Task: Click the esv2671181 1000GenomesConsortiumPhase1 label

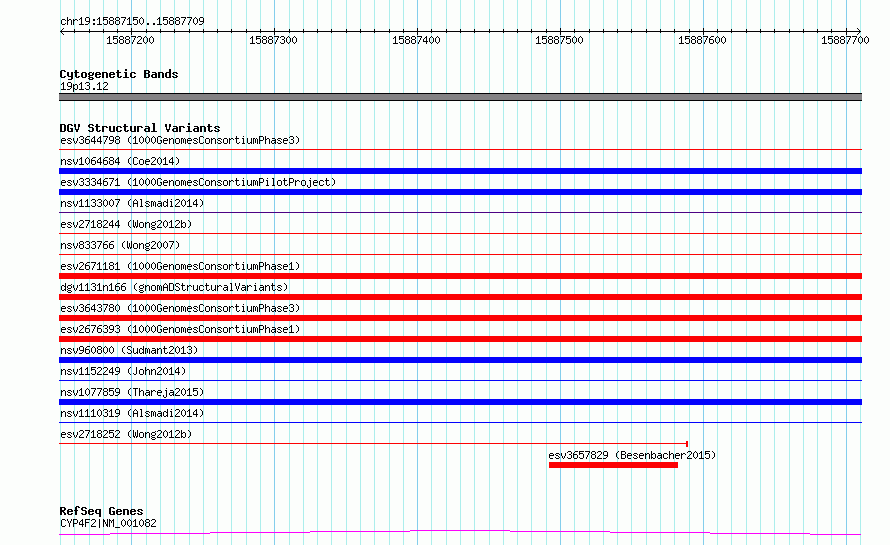Action: pyautogui.click(x=180, y=266)
